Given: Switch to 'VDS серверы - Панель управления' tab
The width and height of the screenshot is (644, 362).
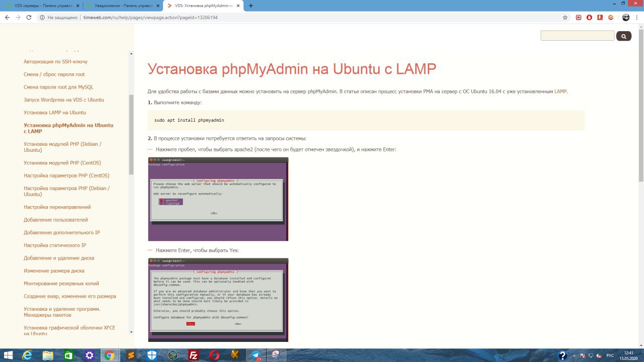Looking at the screenshot, I should coord(43,6).
